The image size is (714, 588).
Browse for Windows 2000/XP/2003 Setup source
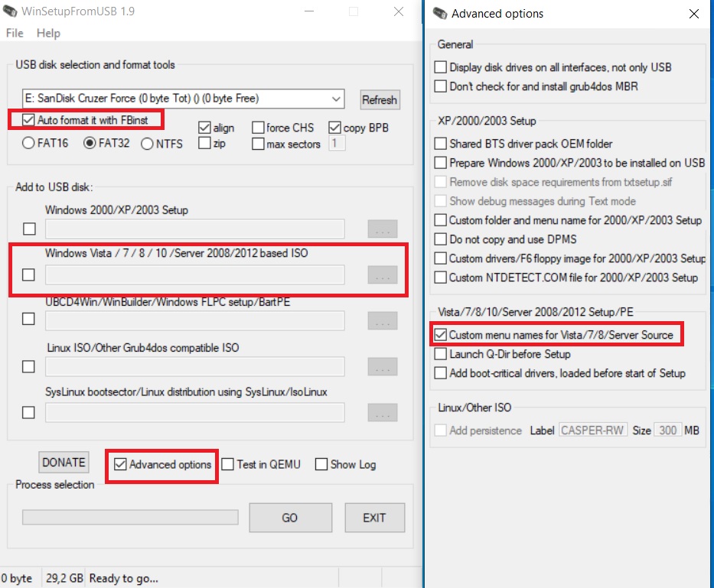click(x=383, y=229)
